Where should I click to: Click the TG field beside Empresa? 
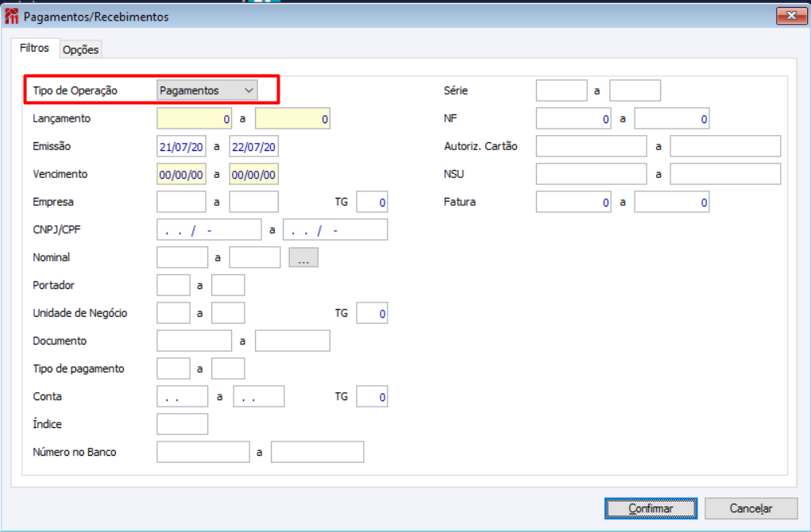[372, 202]
